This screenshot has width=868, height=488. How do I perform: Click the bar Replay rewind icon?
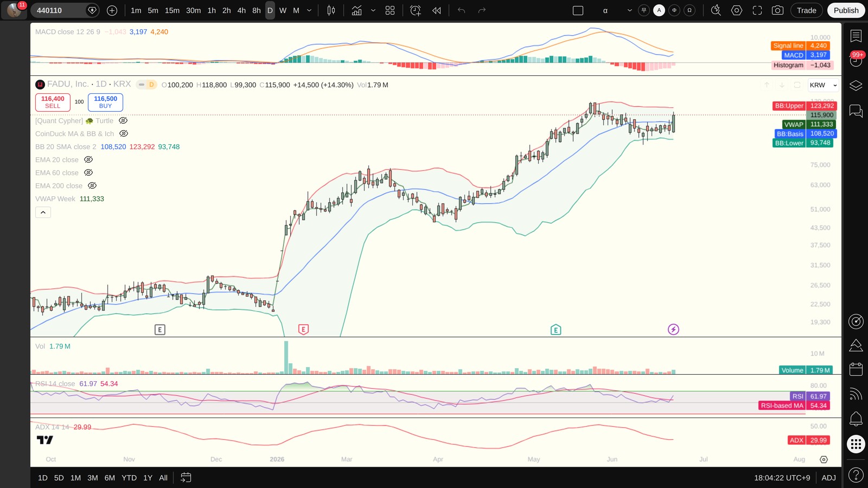[437, 10]
